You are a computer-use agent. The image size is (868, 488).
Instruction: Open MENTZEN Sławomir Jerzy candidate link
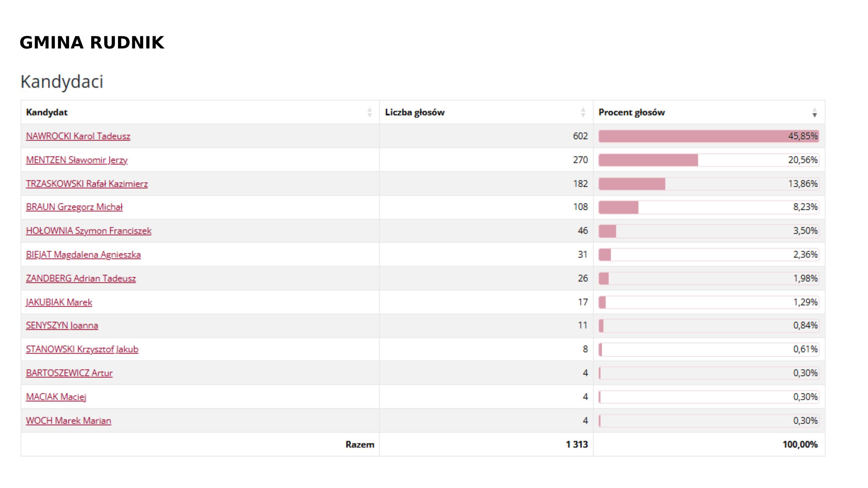pyautogui.click(x=77, y=160)
